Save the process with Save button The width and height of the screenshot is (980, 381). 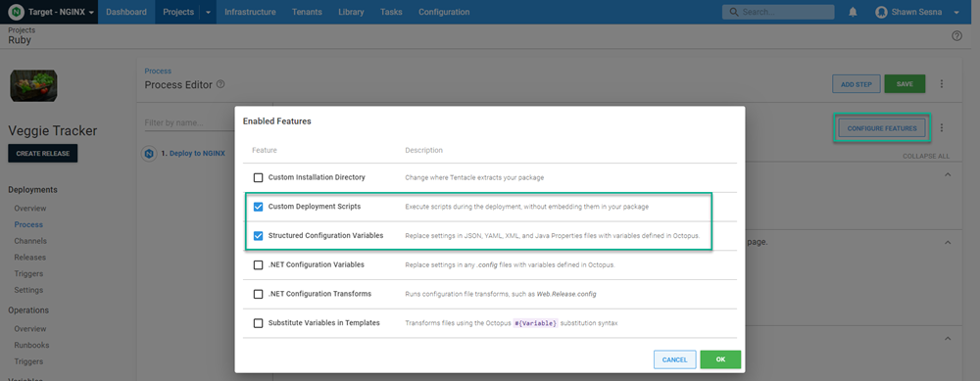tap(905, 83)
